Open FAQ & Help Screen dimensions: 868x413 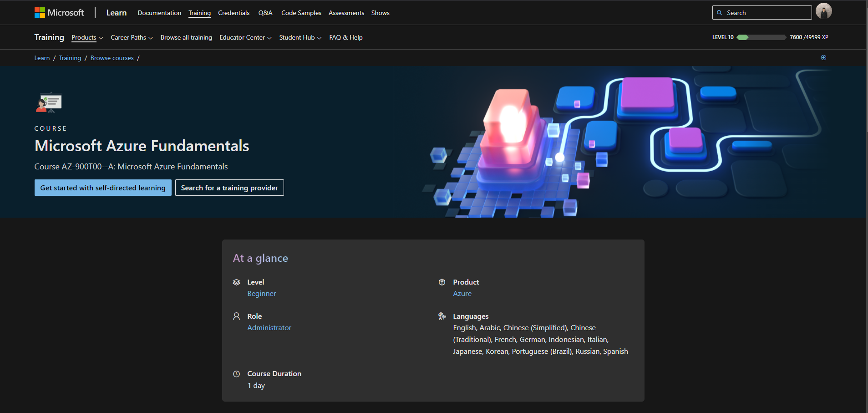346,37
